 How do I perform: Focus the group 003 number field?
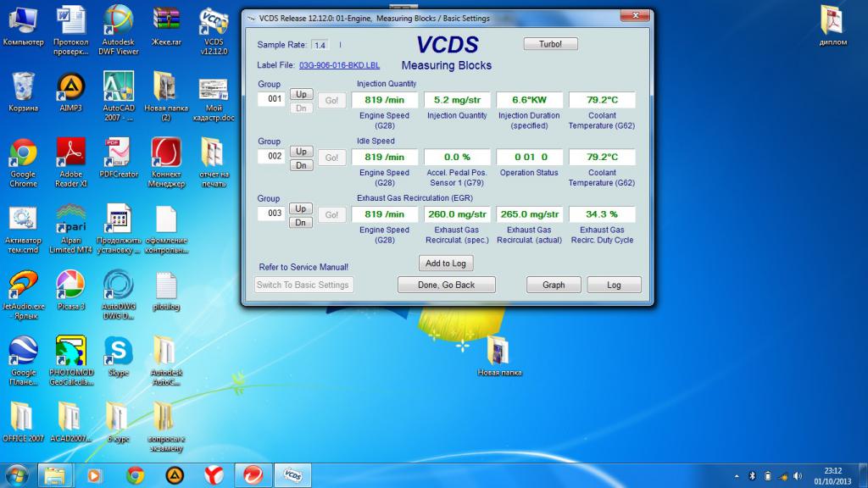(x=271, y=213)
